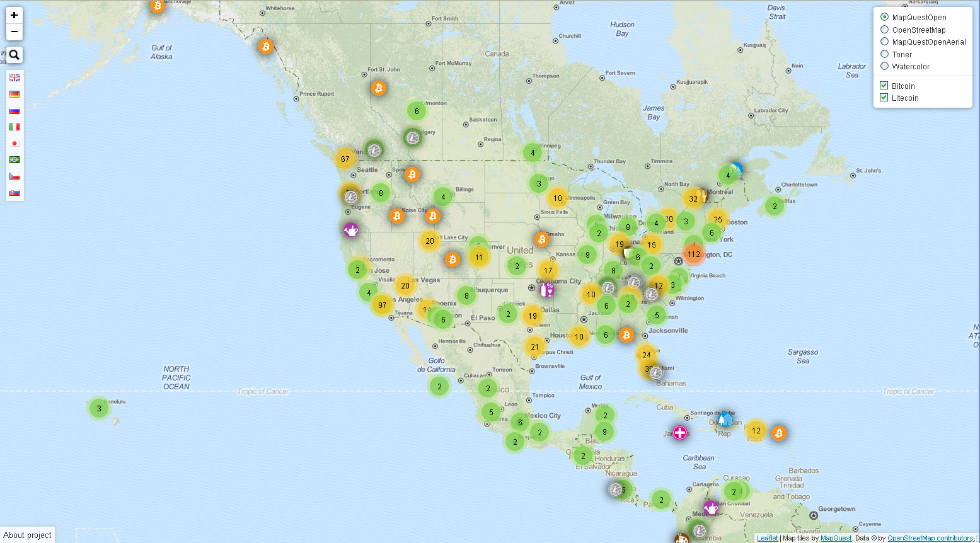Uncheck the Bitcoin layer checkbox
The width and height of the screenshot is (980, 543).
(x=884, y=86)
